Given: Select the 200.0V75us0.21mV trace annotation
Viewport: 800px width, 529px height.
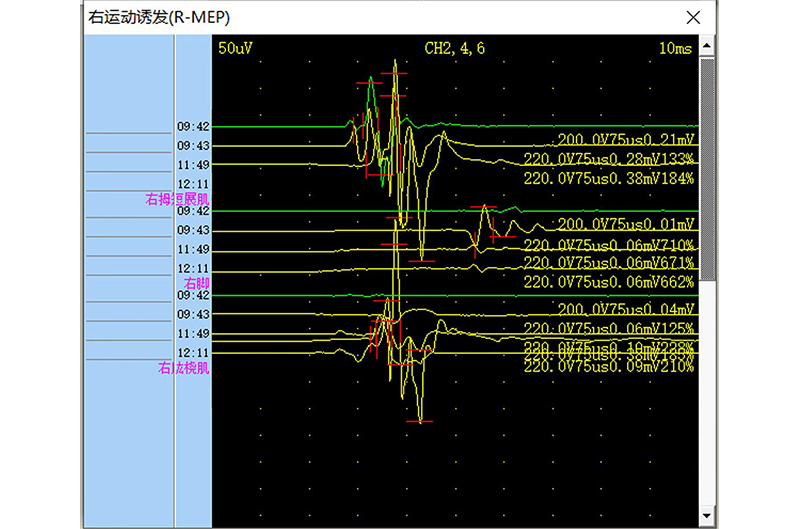Looking at the screenshot, I should pos(625,140).
